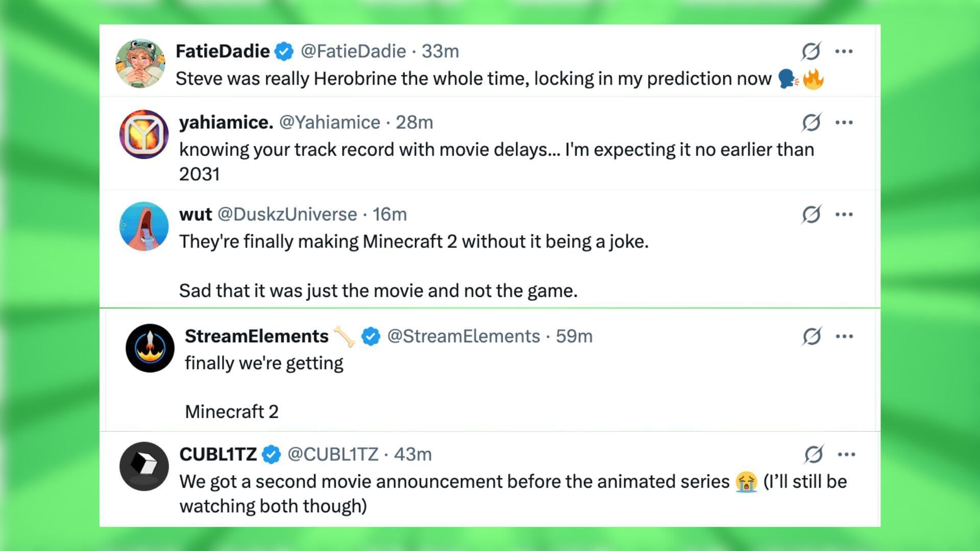Screen dimensions: 980x551
Task: Click the Grok icon on CUBL1TZ's tweet
Action: (x=813, y=454)
